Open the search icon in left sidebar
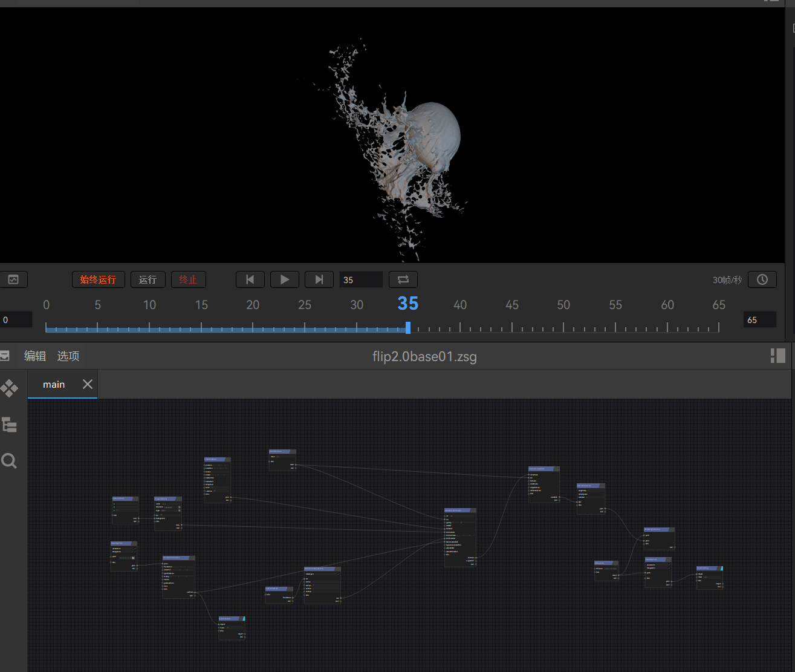795x672 pixels. pos(9,462)
